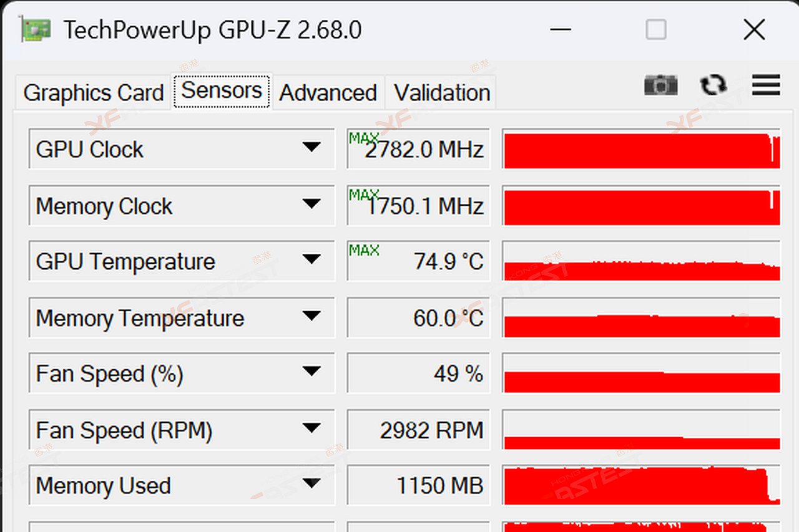Image resolution: width=799 pixels, height=532 pixels.
Task: Click the Fan Speed 2982 RPM value
Action: (x=431, y=430)
